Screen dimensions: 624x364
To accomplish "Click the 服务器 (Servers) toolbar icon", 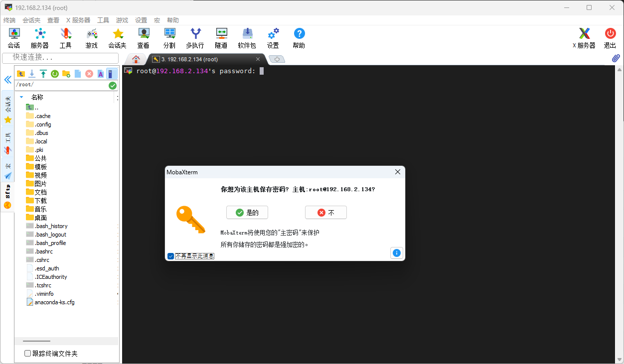I will (x=40, y=38).
